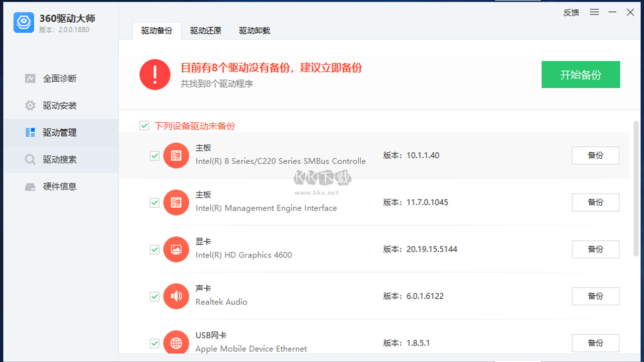The height and width of the screenshot is (362, 644).
Task: Click the Apple Mobile Device Ethernet name
Action: [251, 349]
